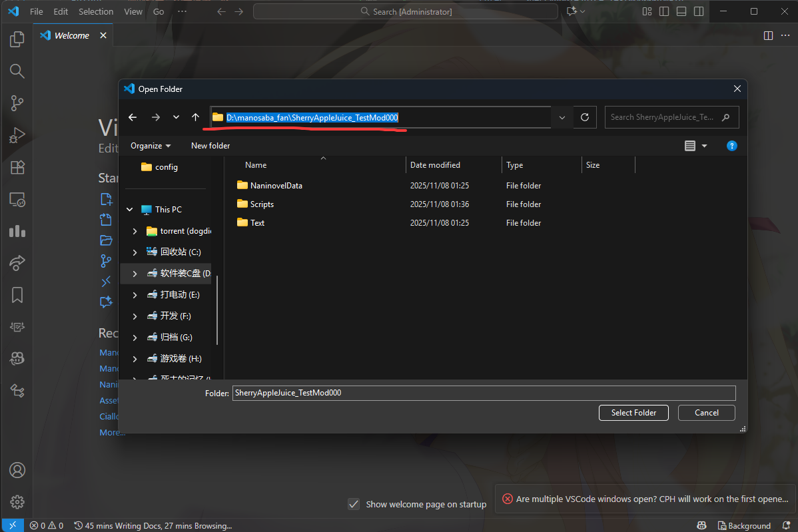Open the Edit menu
Image resolution: width=798 pixels, height=532 pixels.
coord(61,11)
